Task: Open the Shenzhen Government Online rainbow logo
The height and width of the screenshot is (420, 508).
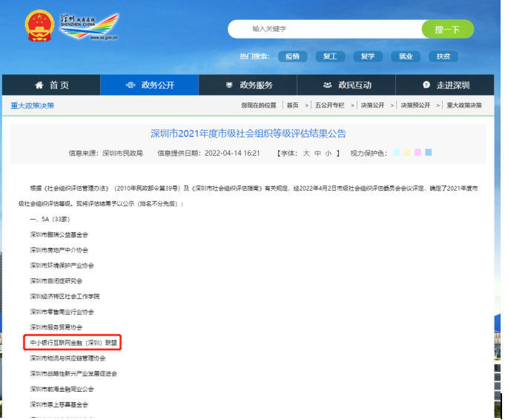Action: pyautogui.click(x=89, y=27)
